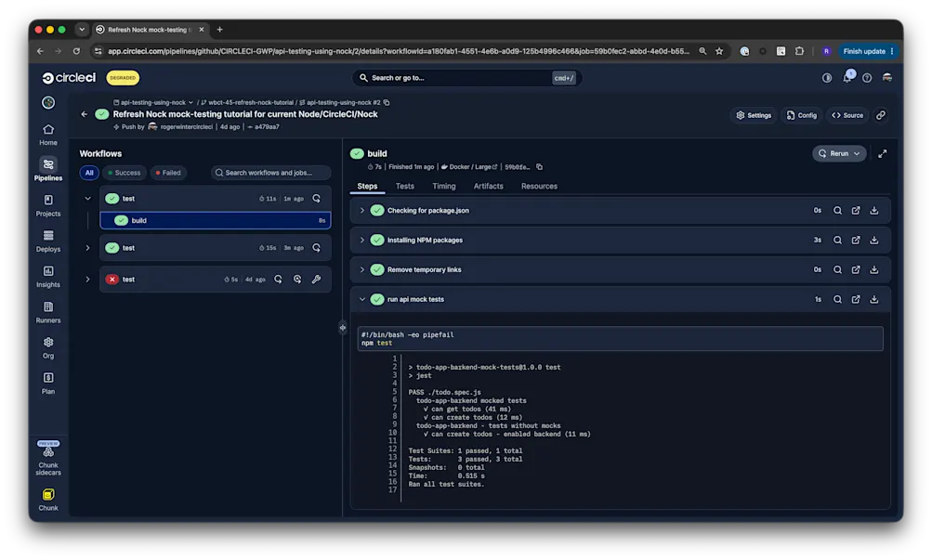Expand the Installing NPM packages step
This screenshot has height=560, width=932.
(362, 240)
